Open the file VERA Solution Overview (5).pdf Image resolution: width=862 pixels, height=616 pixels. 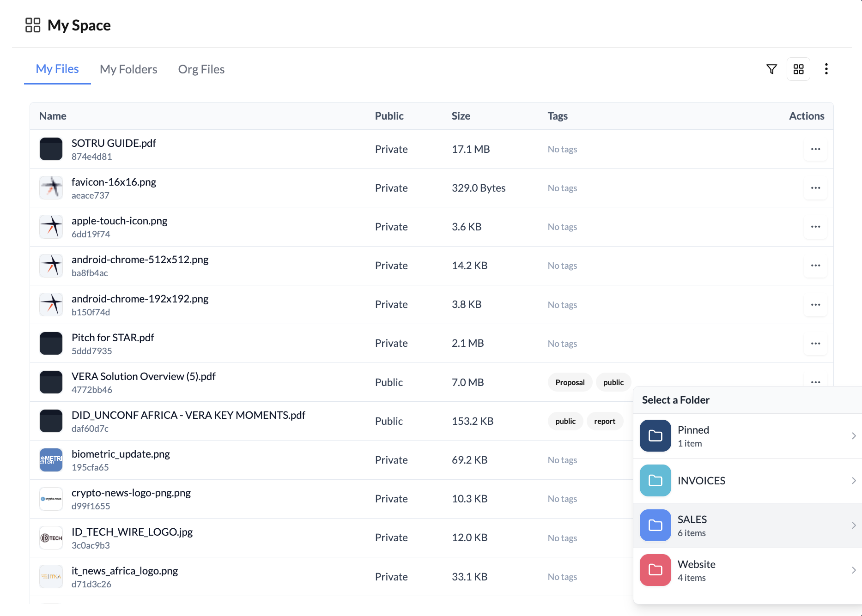pos(143,376)
